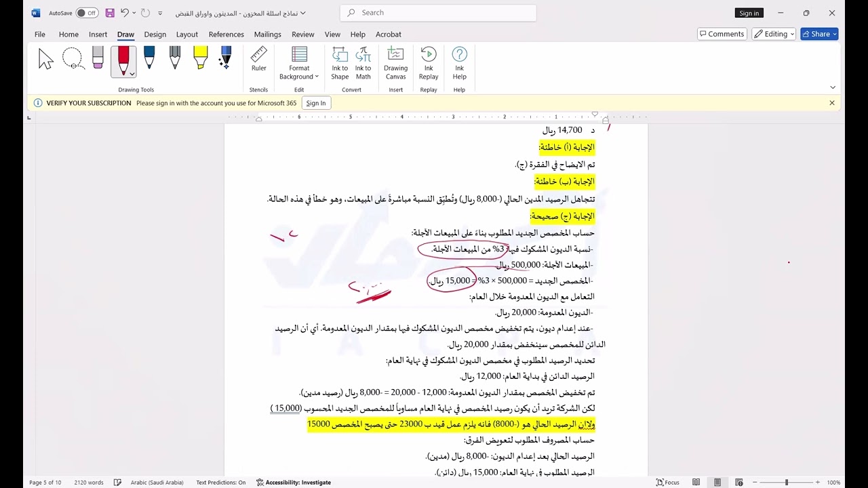Screen dimensions: 868x488
Task: Open Format Background options
Action: [x=299, y=63]
